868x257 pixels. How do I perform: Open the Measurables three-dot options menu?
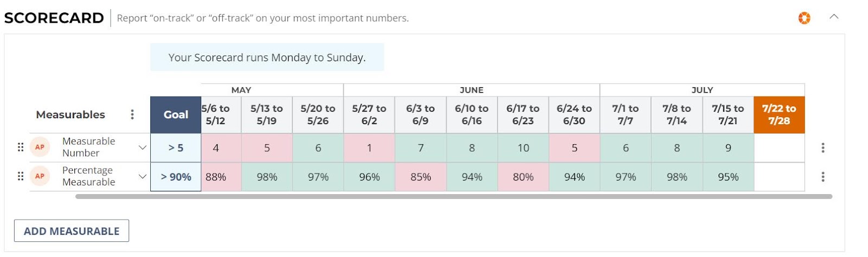(132, 114)
